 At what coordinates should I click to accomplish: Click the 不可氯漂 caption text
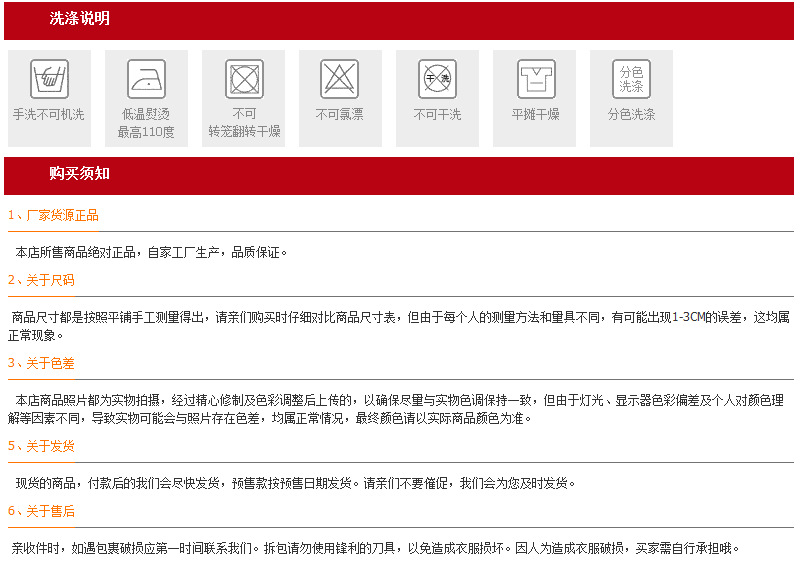339,115
